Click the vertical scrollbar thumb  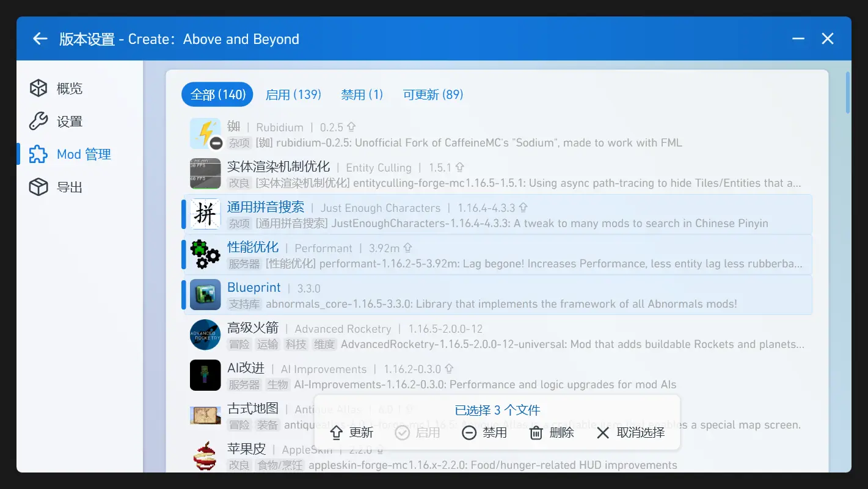847,92
